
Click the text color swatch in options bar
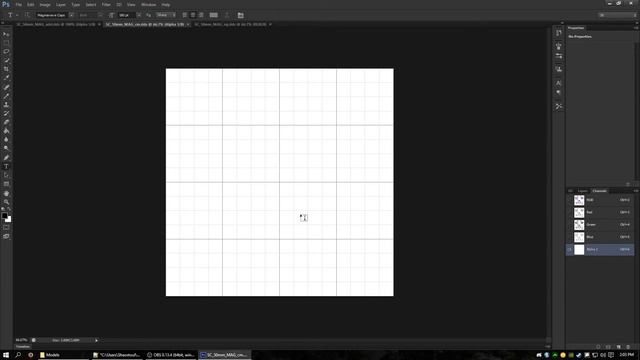pyautogui.click(x=213, y=15)
